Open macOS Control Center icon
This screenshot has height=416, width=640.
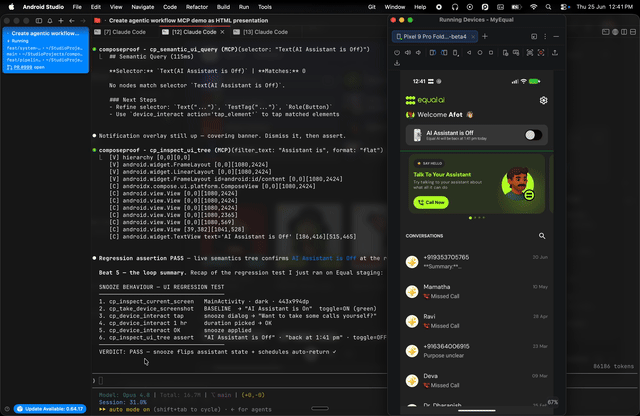click(565, 7)
